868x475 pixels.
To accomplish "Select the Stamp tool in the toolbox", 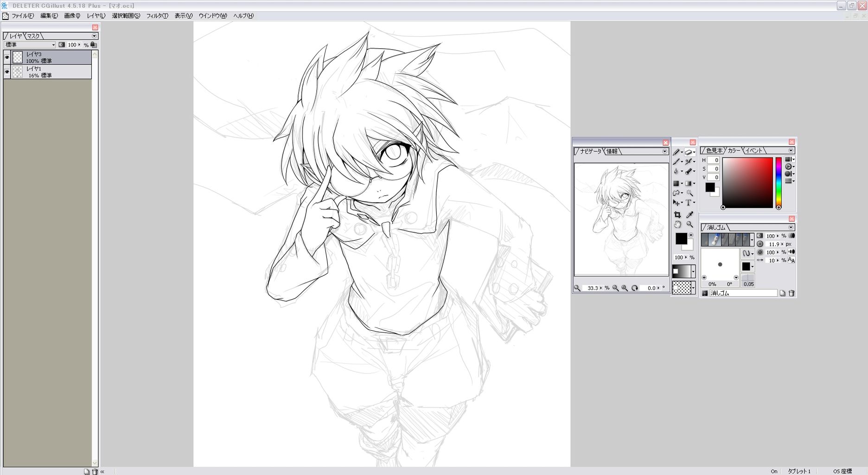I will pyautogui.click(x=689, y=171).
